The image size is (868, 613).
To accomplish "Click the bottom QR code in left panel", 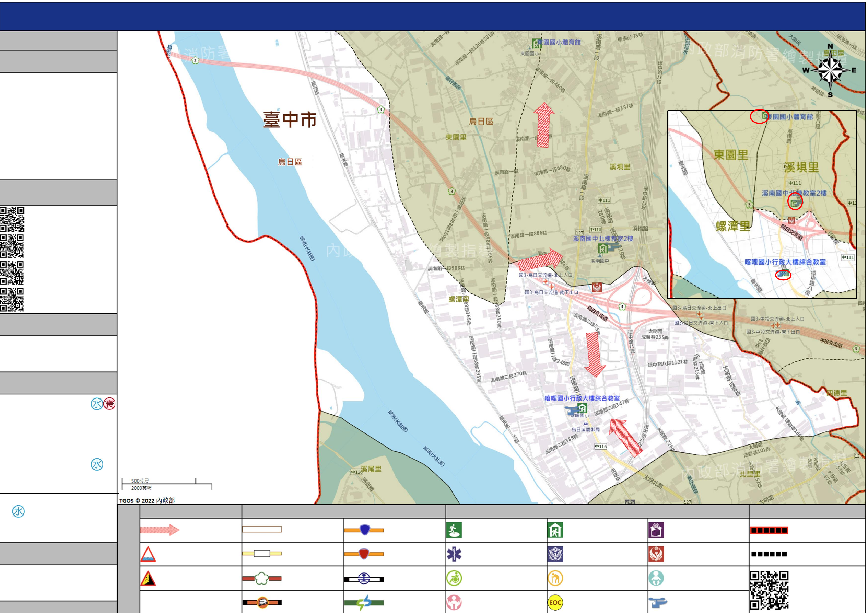I will point(12,300).
